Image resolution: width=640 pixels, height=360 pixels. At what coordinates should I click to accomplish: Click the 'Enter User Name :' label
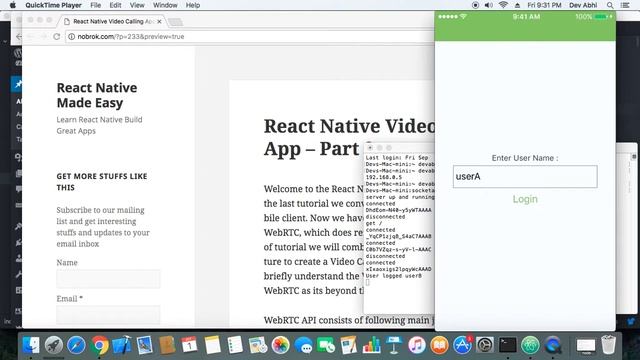[525, 158]
